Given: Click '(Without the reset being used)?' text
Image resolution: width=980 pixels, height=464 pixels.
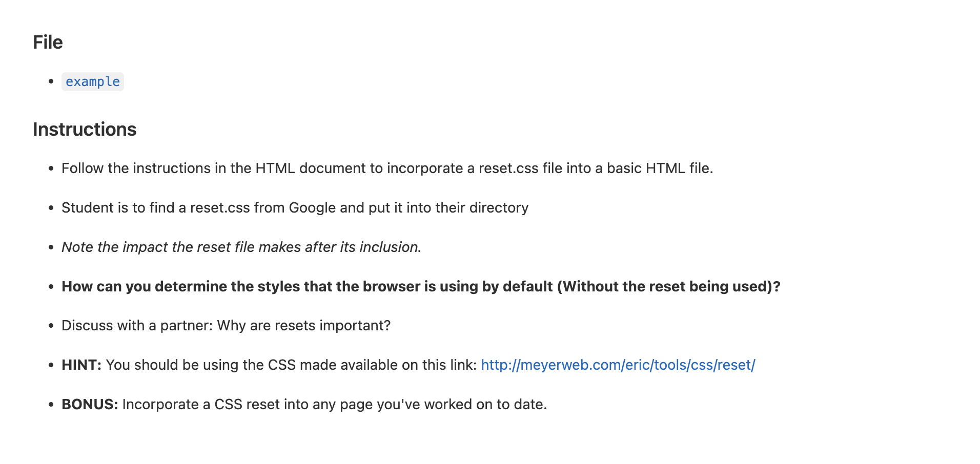Looking at the screenshot, I should [668, 287].
